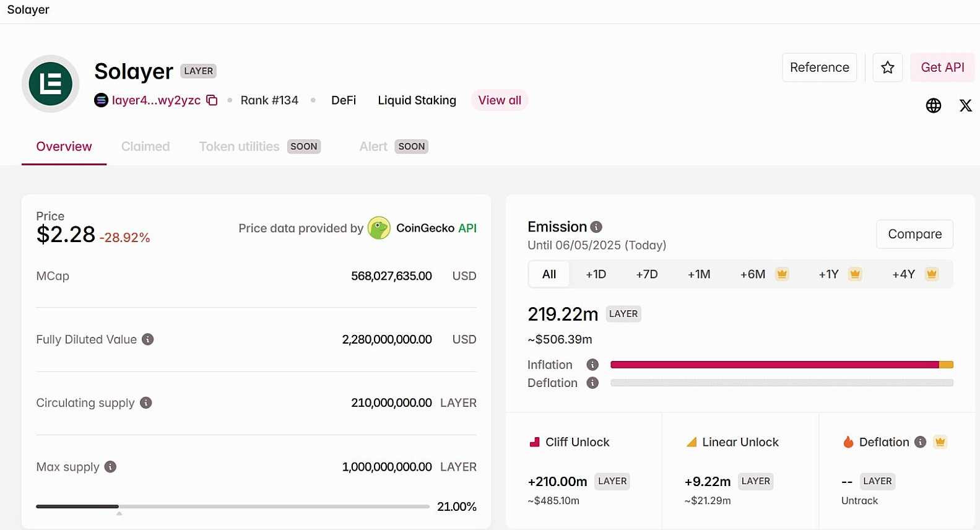Click the crown icon on +1Y

coord(855,274)
